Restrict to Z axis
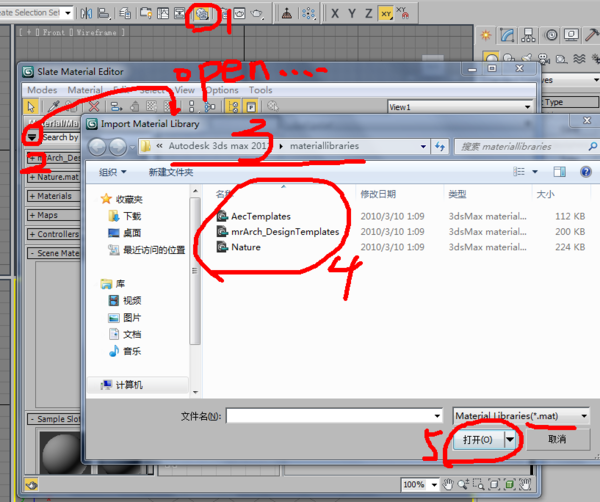The height and width of the screenshot is (502, 600). [368, 14]
